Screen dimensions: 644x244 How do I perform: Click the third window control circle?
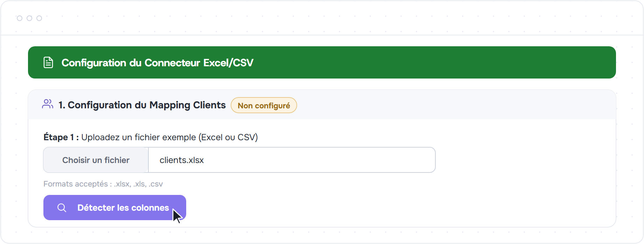[x=39, y=18]
